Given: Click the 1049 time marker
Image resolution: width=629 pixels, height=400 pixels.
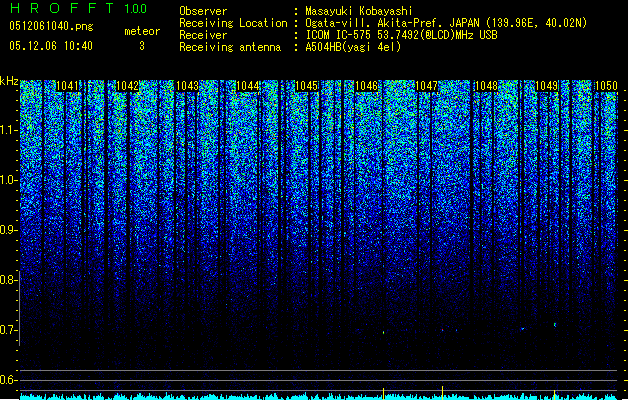Looking at the screenshot, I should (546, 86).
